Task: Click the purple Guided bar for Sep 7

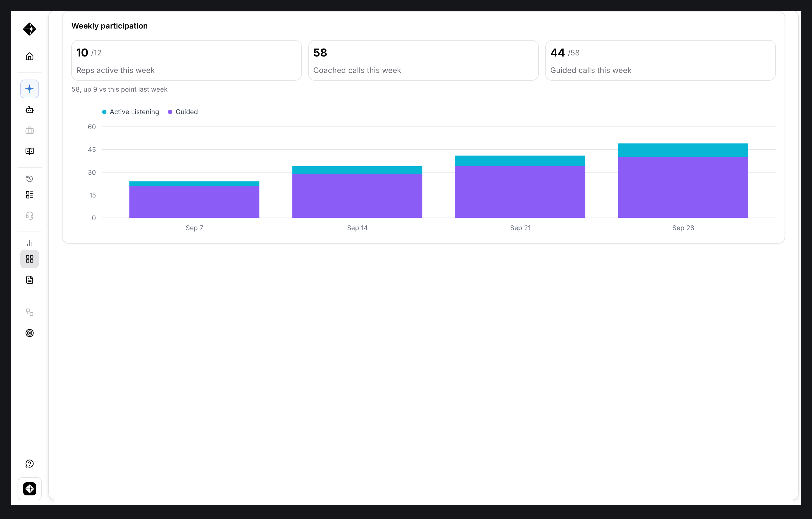Action: coord(194,202)
